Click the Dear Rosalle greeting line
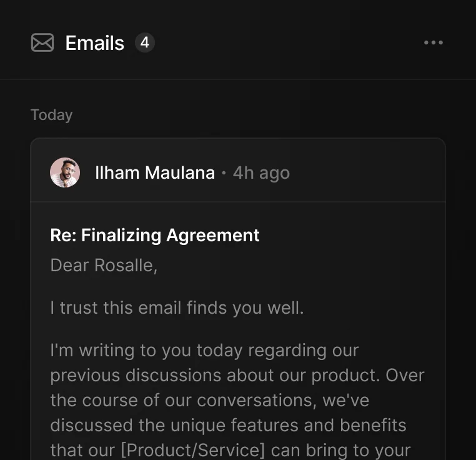Screen dimensions: 476x460 [x=104, y=265]
